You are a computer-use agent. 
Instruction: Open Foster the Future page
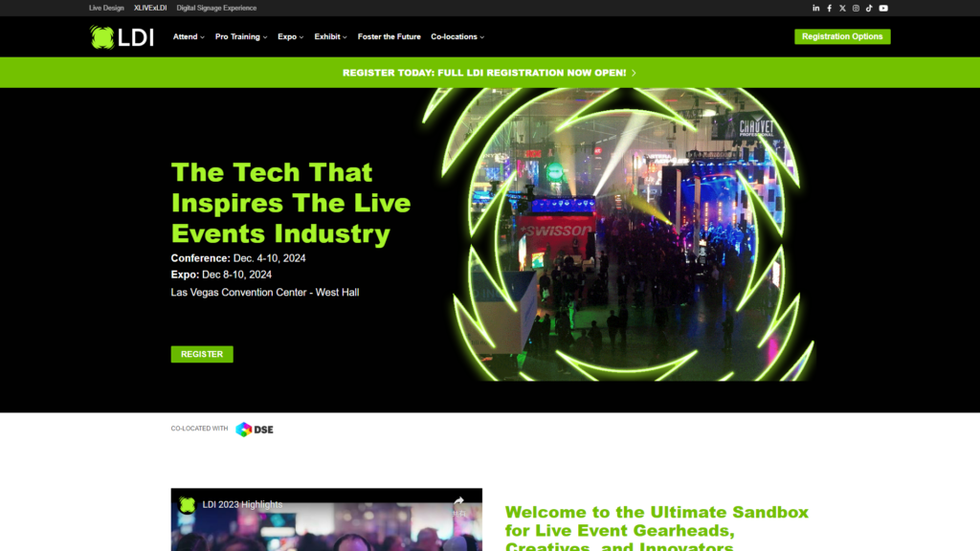point(389,37)
